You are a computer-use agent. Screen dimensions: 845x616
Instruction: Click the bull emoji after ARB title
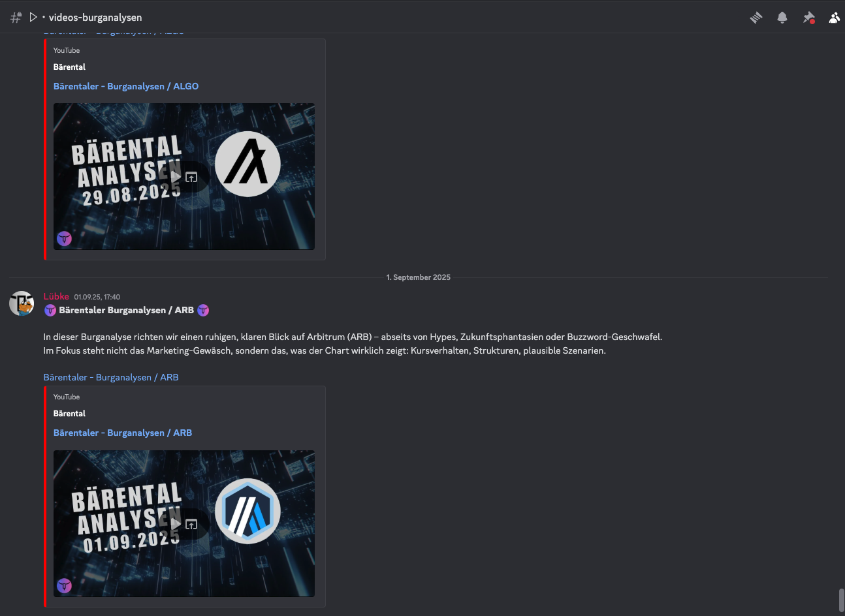coord(203,311)
